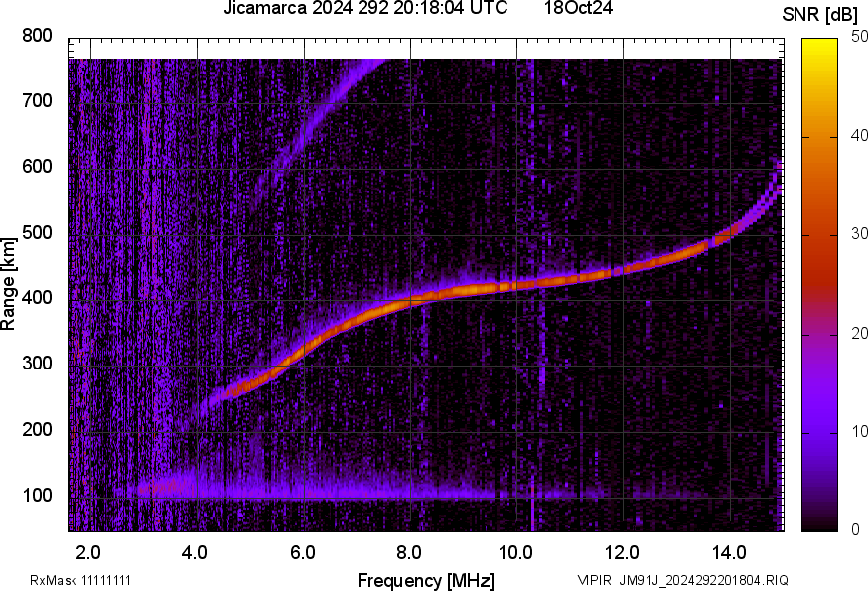Click the colorbar tick value 0
This screenshot has width=868, height=591.
coord(856,529)
